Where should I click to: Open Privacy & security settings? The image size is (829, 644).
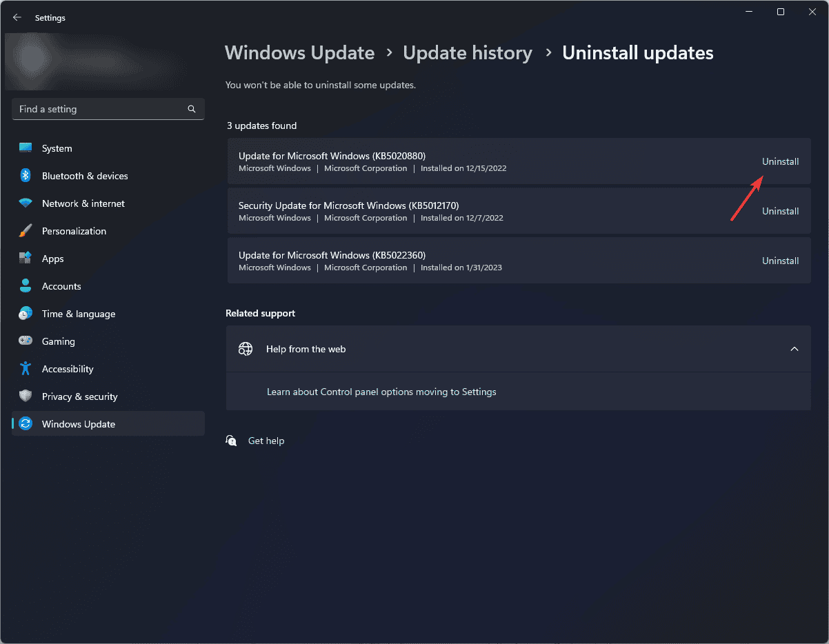coord(79,396)
